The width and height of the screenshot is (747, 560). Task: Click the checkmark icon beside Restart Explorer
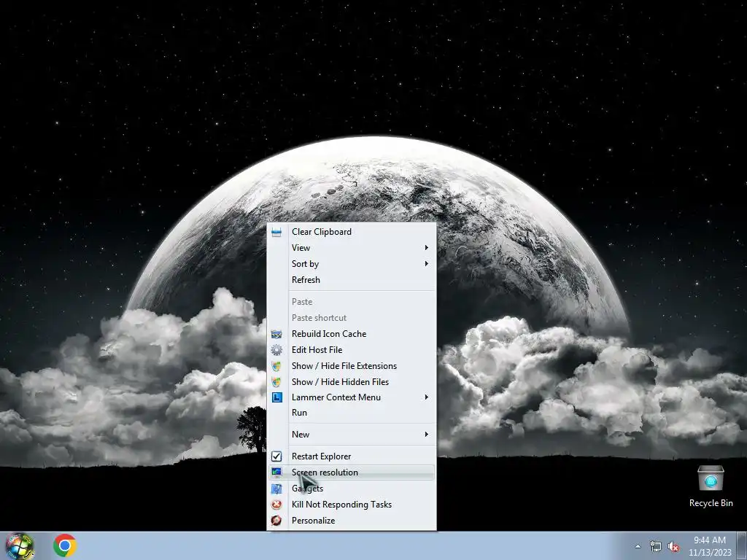coord(276,456)
